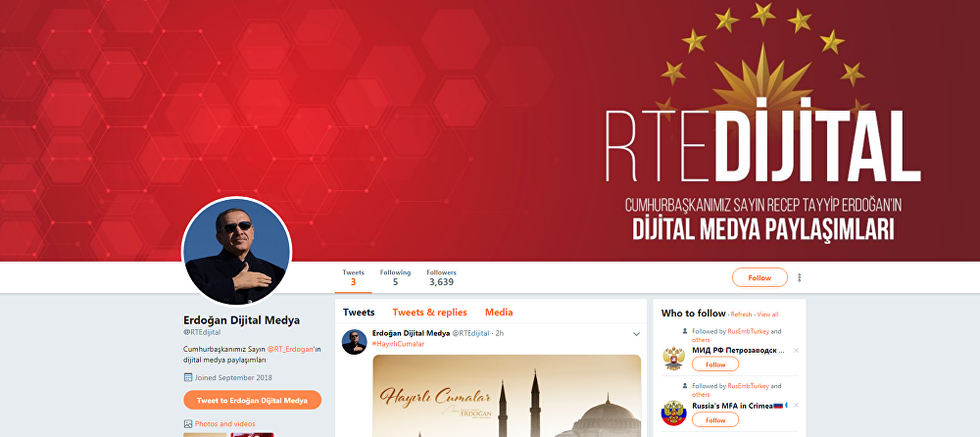This screenshot has height=437, width=980.
Task: Click the Photos and videos icon
Action: coord(187,424)
